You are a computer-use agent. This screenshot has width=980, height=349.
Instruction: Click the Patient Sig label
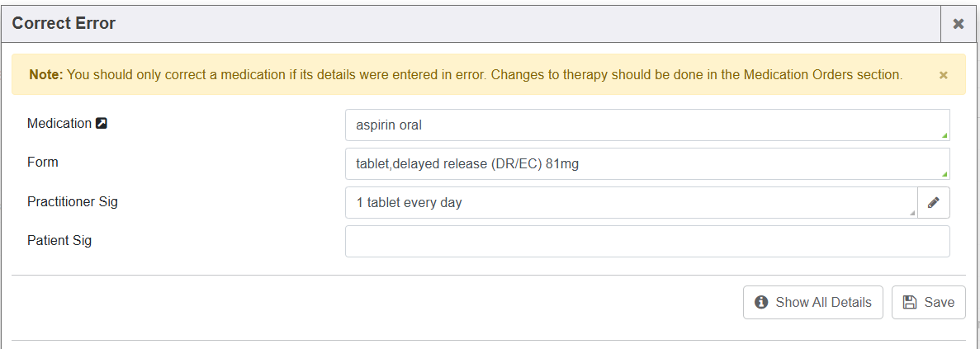coord(59,241)
